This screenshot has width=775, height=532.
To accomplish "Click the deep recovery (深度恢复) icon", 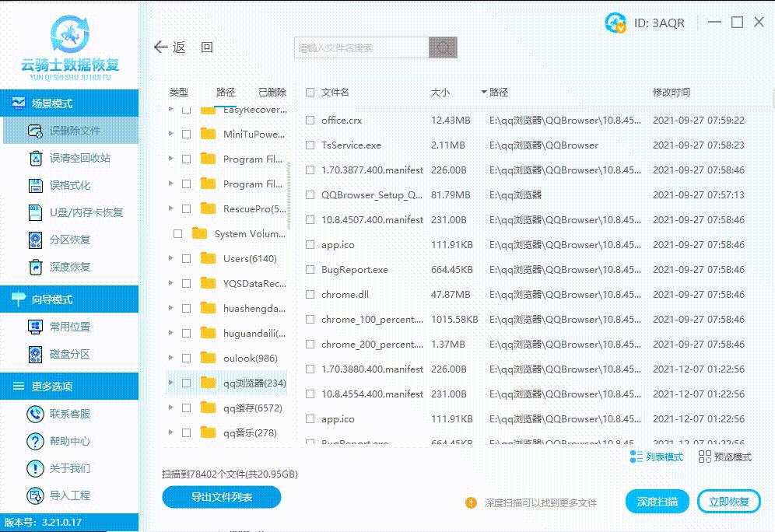I will point(35,267).
